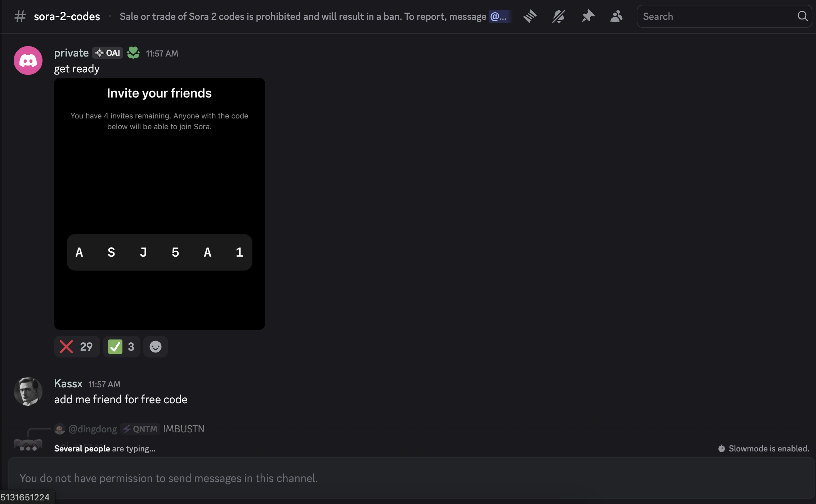The height and width of the screenshot is (504, 816).
Task: Click the green leaf badge icon
Action: tap(133, 53)
